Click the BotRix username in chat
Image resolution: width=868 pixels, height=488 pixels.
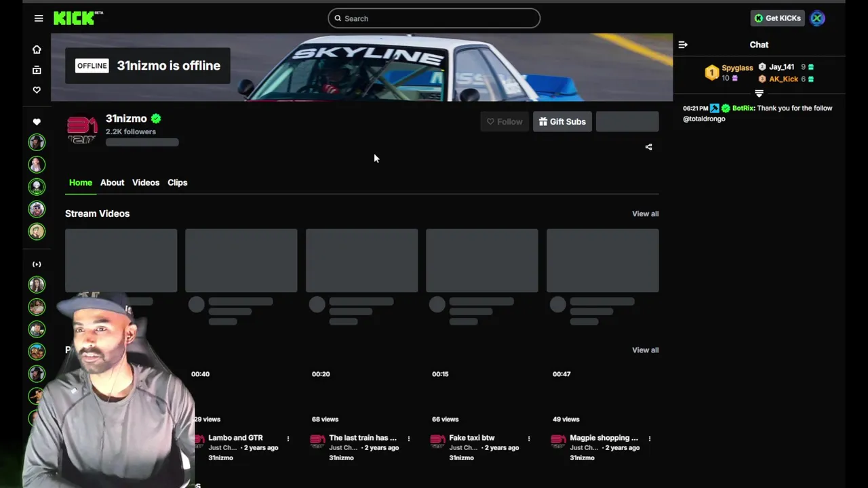[x=743, y=108]
